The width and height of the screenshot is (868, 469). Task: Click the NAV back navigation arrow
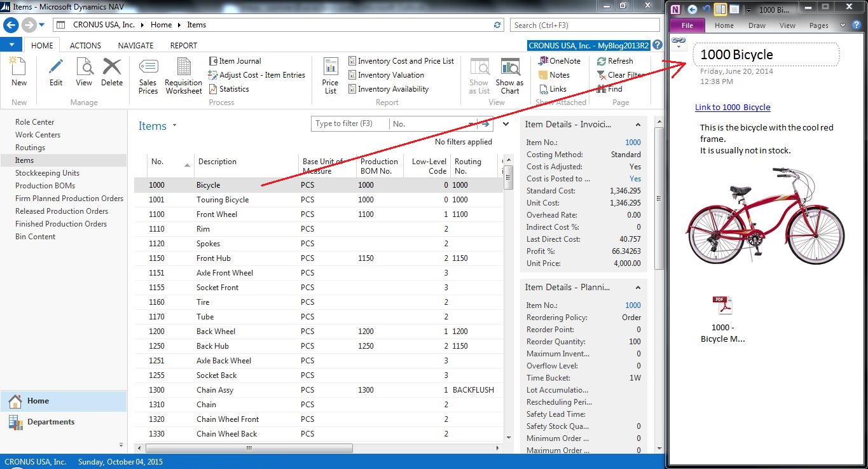pos(11,25)
